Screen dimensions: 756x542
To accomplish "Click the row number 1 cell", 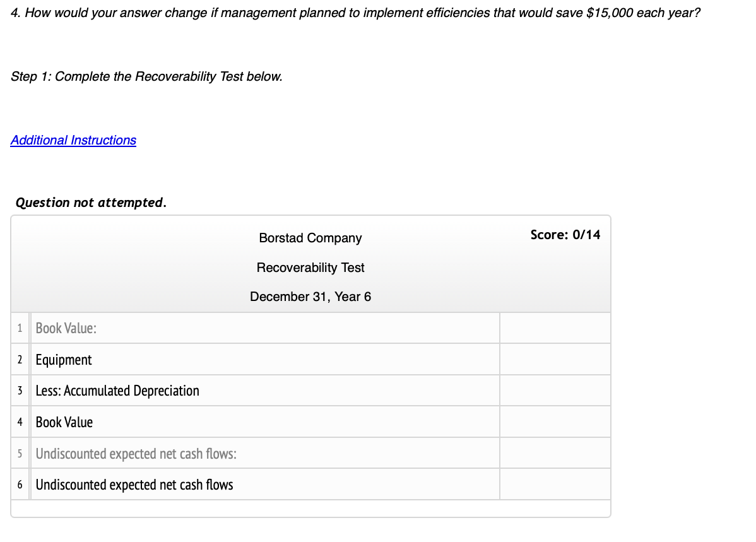I will pos(20,327).
